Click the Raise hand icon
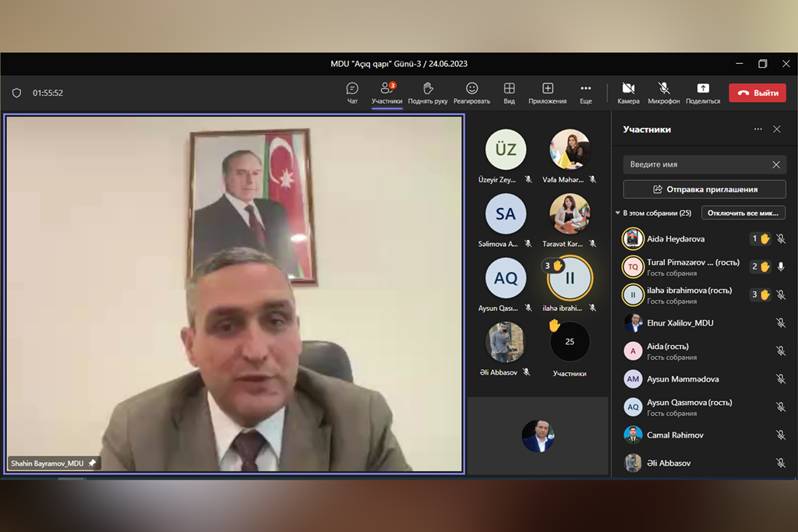Image resolution: width=798 pixels, height=532 pixels. coord(428,89)
